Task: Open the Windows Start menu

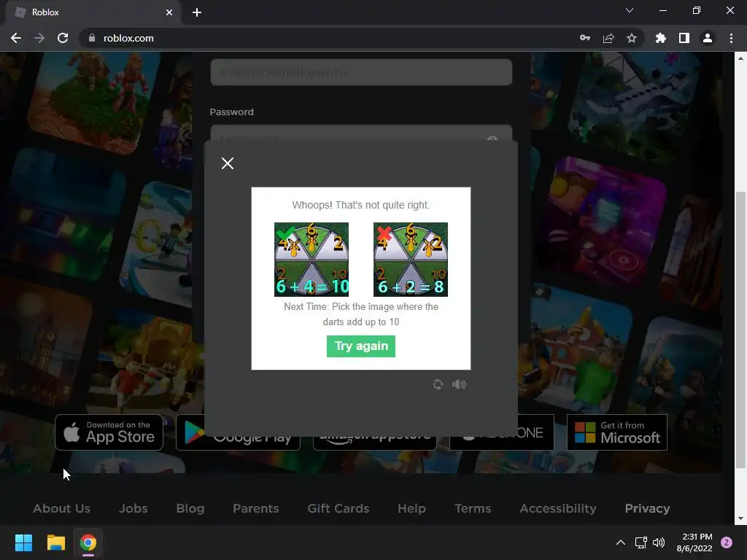Action: point(23,542)
